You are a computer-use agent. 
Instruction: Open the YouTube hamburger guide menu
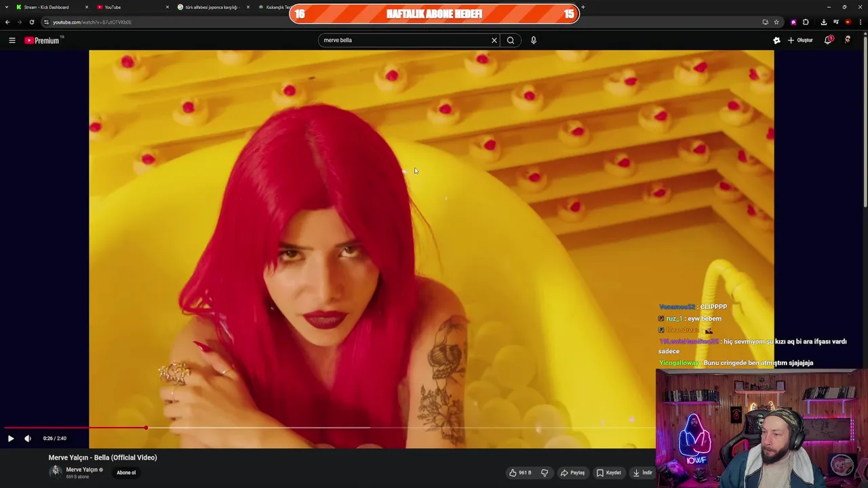[12, 40]
